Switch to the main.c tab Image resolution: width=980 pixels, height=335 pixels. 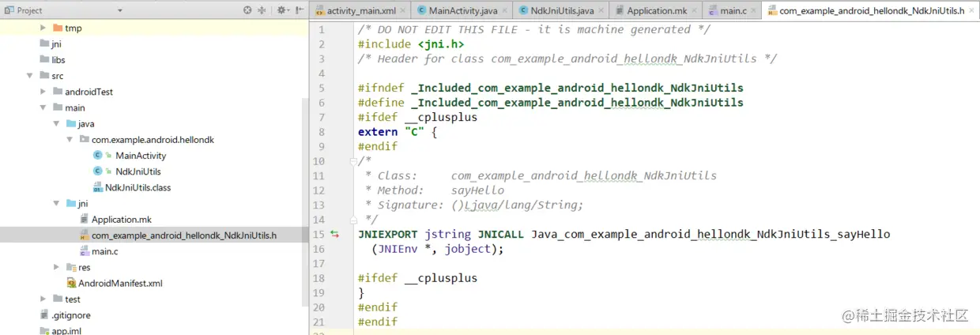[x=733, y=11]
